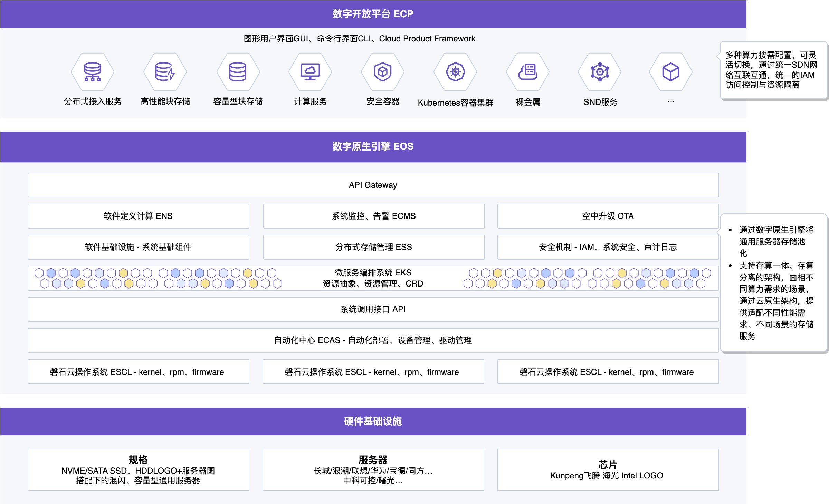The height and width of the screenshot is (504, 829).
Task: Select the high-performance block storage (高性能块存储) icon
Action: pyautogui.click(x=165, y=72)
